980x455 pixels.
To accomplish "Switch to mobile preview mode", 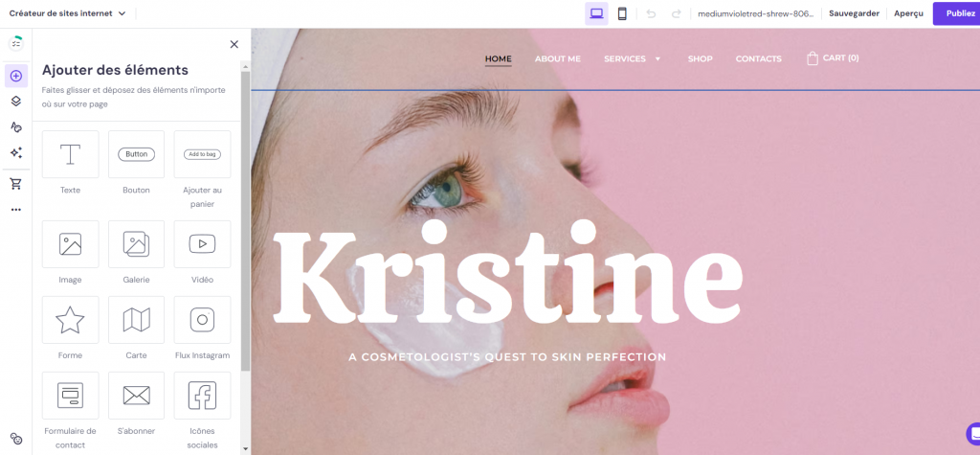I will pos(622,13).
